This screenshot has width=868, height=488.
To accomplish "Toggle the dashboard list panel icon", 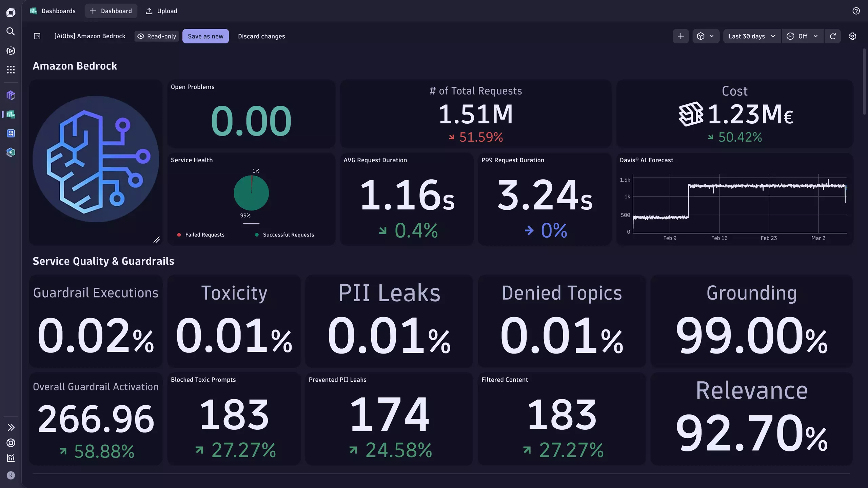I will (37, 36).
